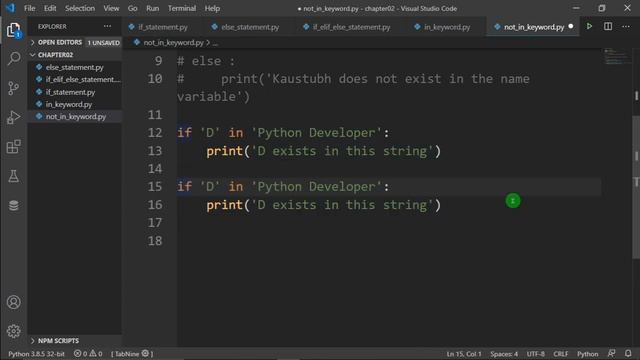Open TabNine status bar item
The image size is (640, 360).
tap(132, 354)
